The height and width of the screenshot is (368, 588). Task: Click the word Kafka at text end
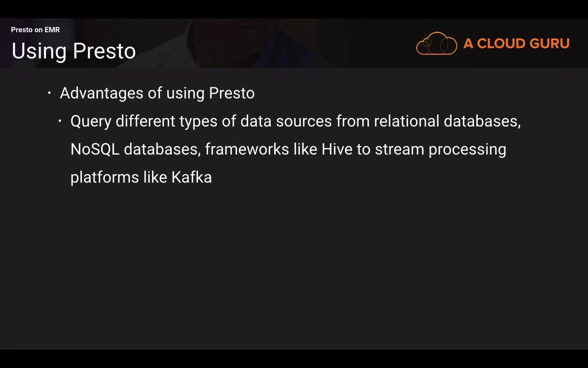(192, 178)
